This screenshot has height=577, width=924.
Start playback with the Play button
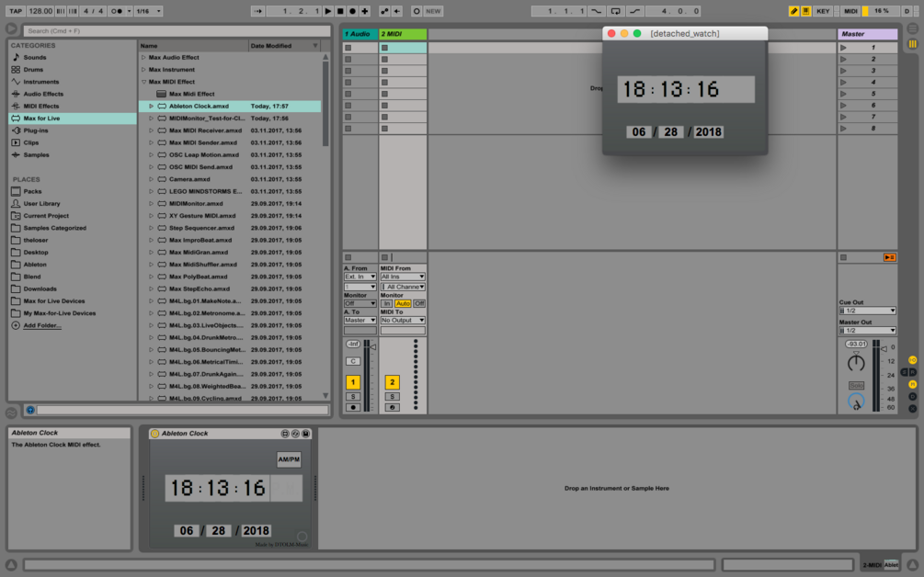[328, 11]
